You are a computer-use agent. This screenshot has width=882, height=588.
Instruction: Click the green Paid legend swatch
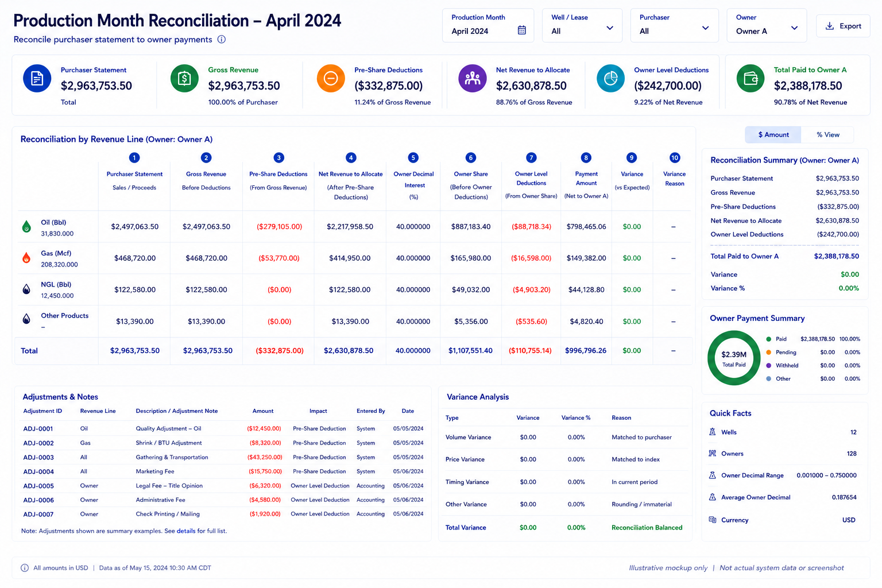[x=768, y=339]
